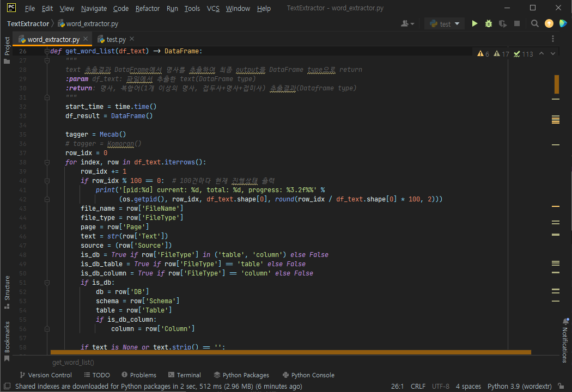Viewport: 572px width, 392px height.
Task: Collapse the for loop fold on line 38
Action: (x=47, y=162)
